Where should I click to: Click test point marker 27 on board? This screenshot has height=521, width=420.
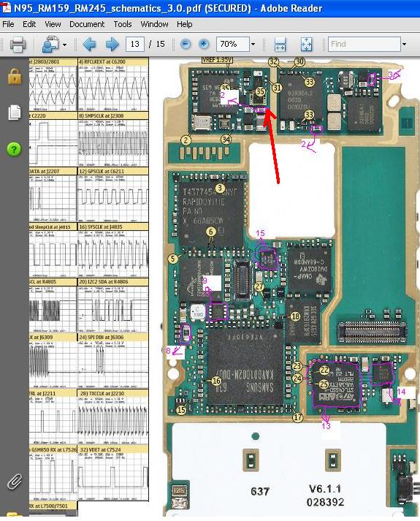pos(259,286)
